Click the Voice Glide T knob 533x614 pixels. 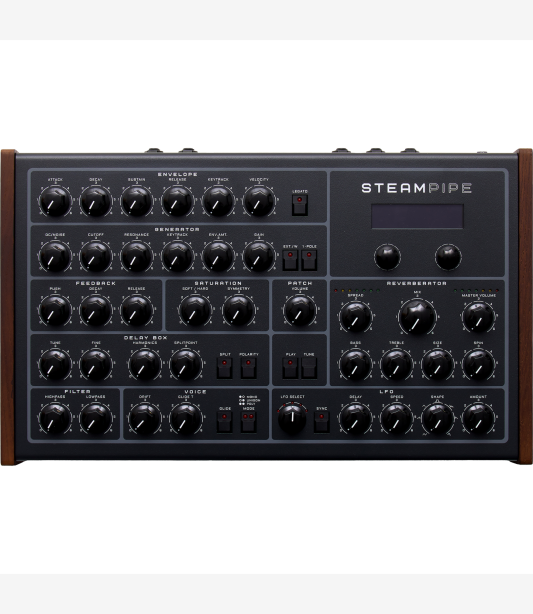(186, 419)
